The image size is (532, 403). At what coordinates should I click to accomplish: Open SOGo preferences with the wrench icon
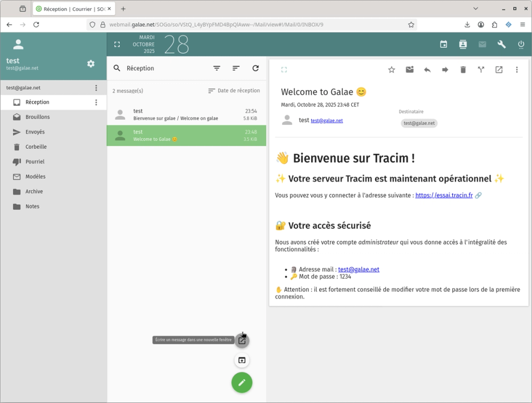tap(501, 44)
